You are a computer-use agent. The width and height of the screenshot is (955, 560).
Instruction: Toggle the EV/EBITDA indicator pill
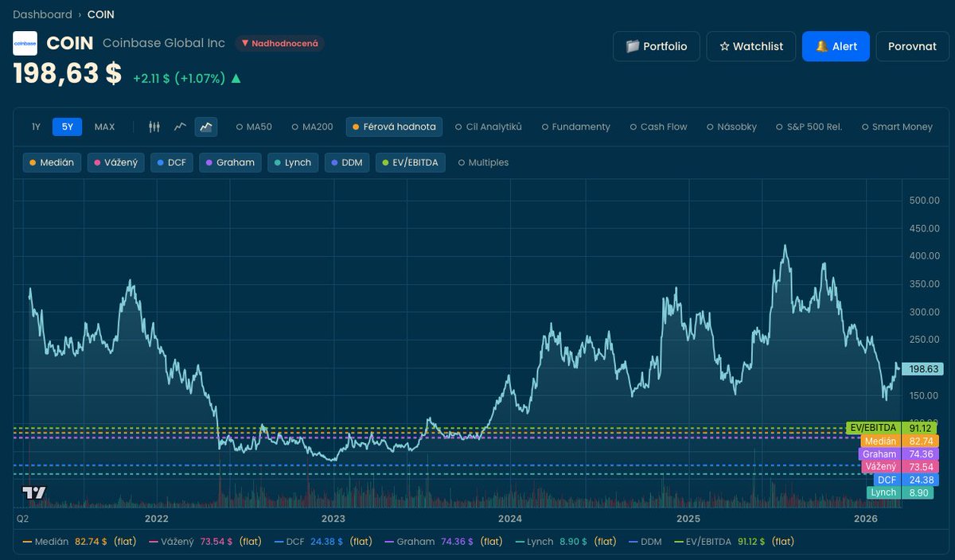pos(410,162)
